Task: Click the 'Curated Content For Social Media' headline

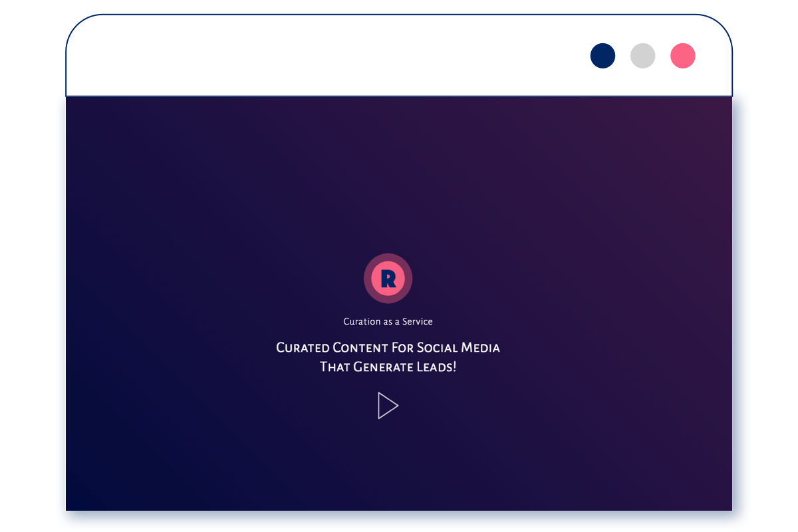Action: [388, 348]
